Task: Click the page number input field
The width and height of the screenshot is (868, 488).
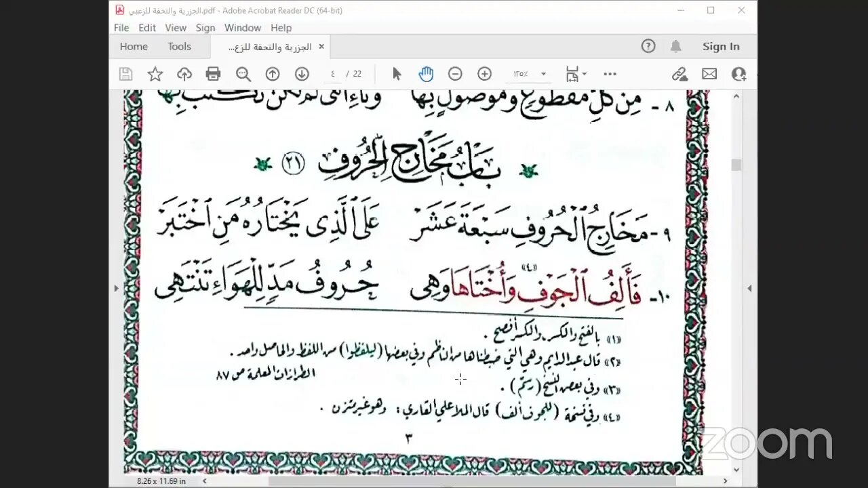Action: coord(332,74)
